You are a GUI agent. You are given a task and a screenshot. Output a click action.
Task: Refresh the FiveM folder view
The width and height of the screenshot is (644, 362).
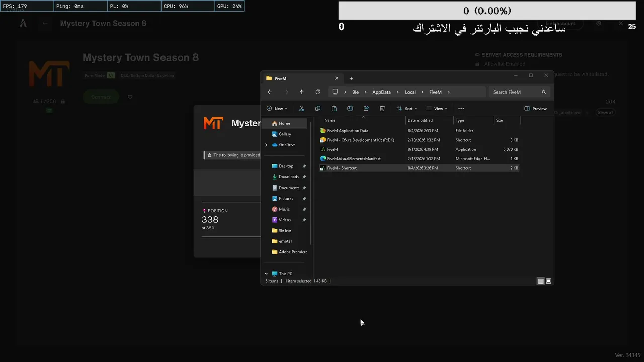pos(318,92)
